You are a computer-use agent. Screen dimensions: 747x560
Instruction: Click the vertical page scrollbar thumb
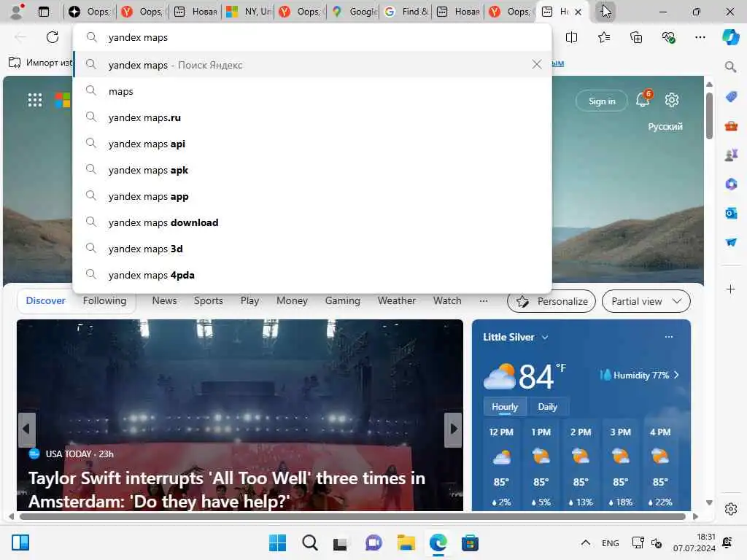tap(709, 116)
